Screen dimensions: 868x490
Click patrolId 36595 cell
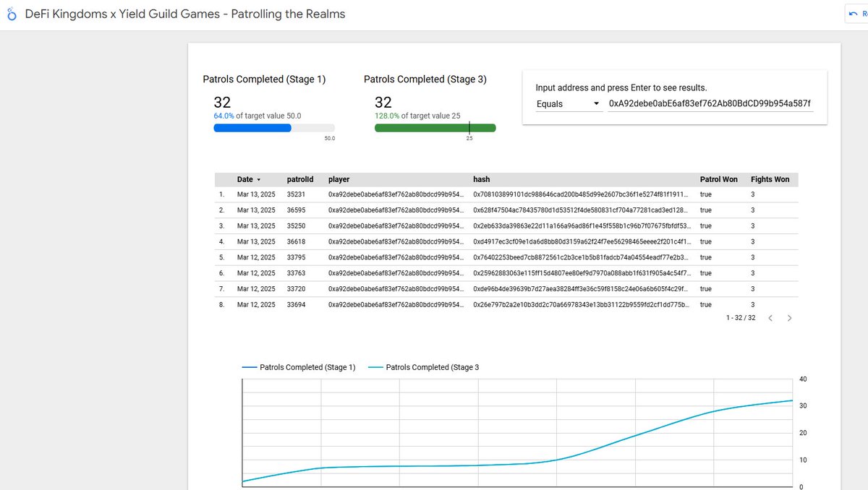tap(296, 210)
